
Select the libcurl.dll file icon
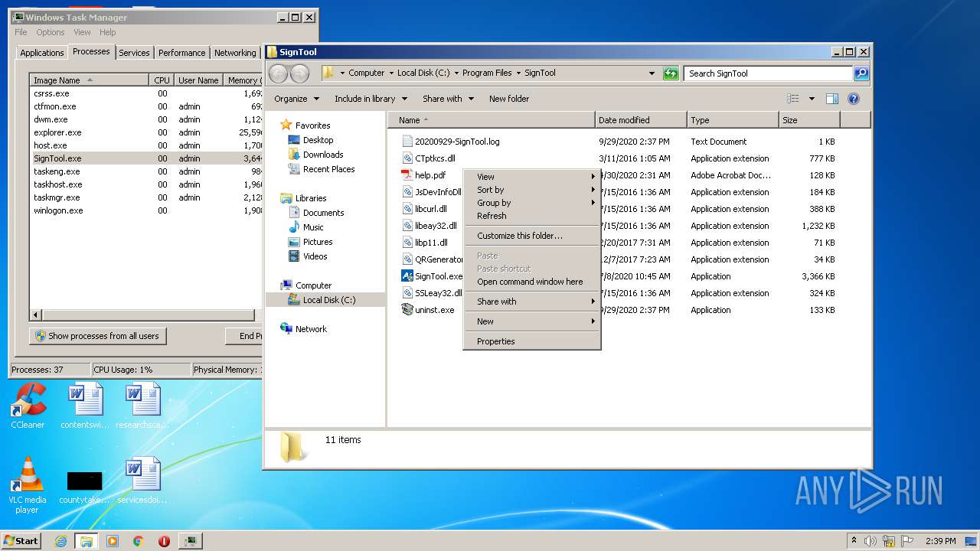point(407,209)
